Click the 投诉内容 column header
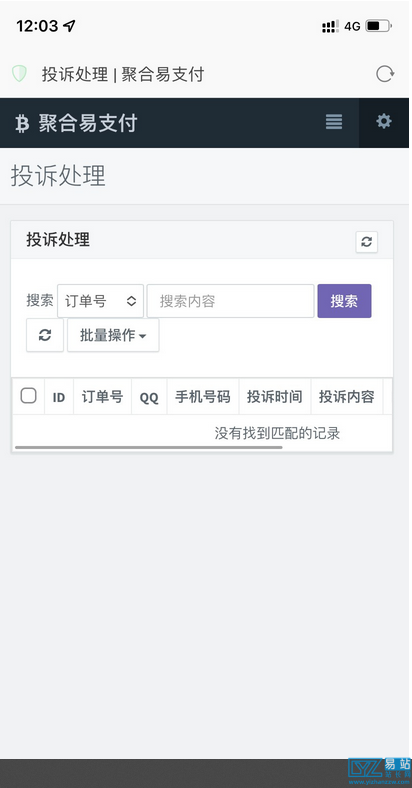Image resolution: width=412 pixels, height=788 pixels. (347, 397)
